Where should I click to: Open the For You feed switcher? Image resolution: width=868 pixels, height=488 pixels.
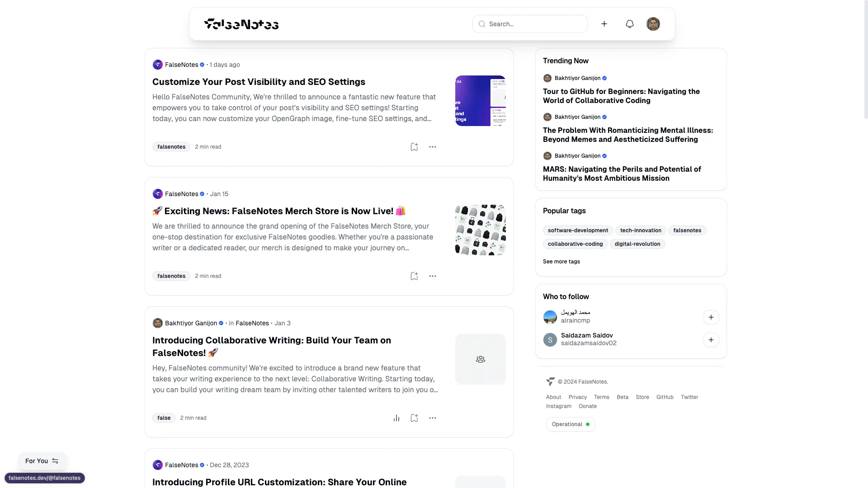coord(42,461)
